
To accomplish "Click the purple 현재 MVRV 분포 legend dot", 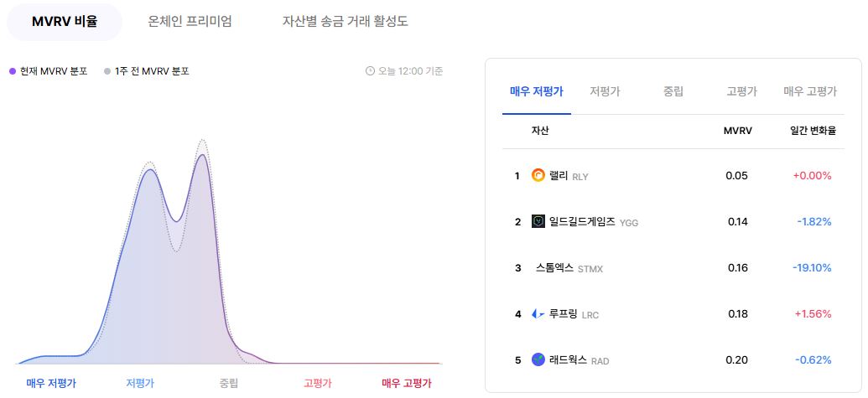I will [x=13, y=71].
